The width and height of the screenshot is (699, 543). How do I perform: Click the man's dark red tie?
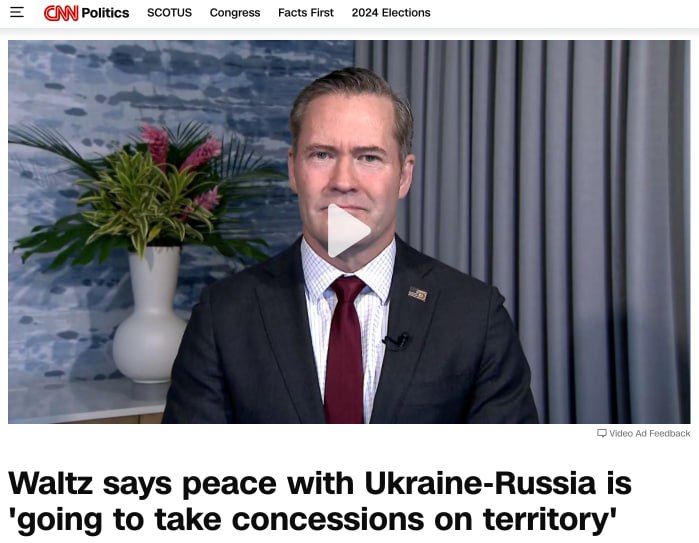click(x=344, y=350)
